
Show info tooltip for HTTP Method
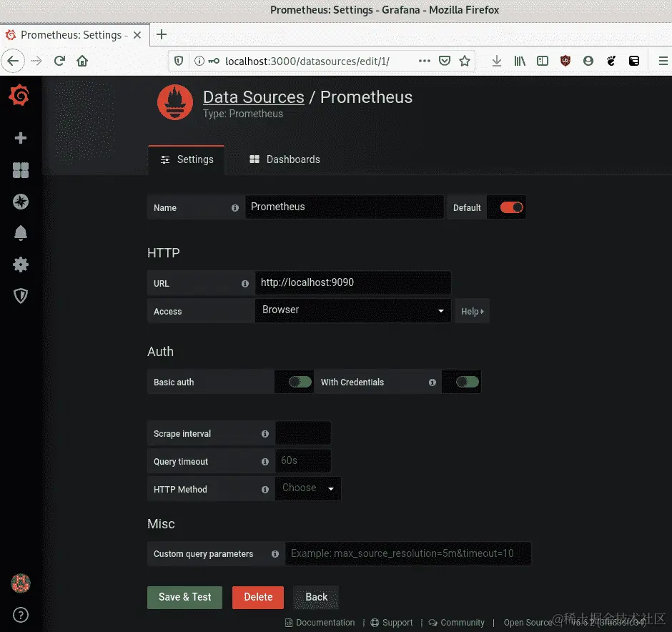pyautogui.click(x=265, y=489)
